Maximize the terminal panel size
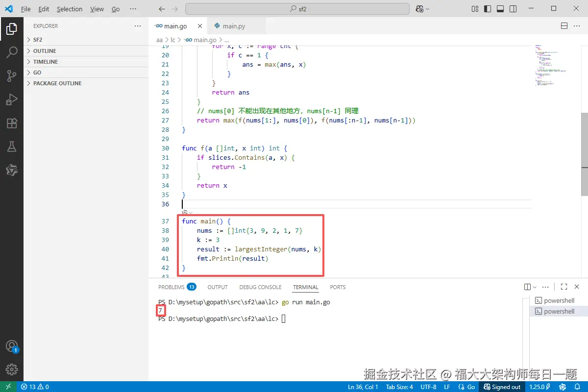 564,287
